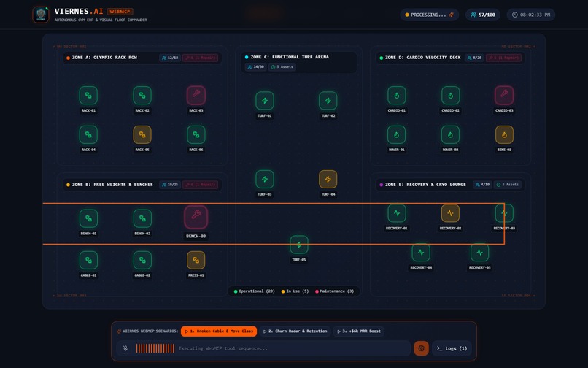
Task: Open the BENCH-03 maintenance wrench icon
Action: point(196,217)
